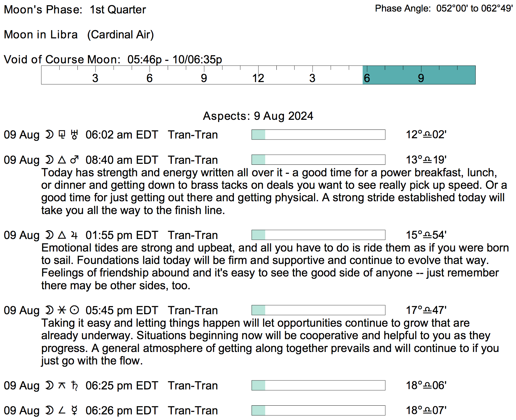Click the "Void of Course Moon" label
516x420 pixels.
click(x=62, y=59)
